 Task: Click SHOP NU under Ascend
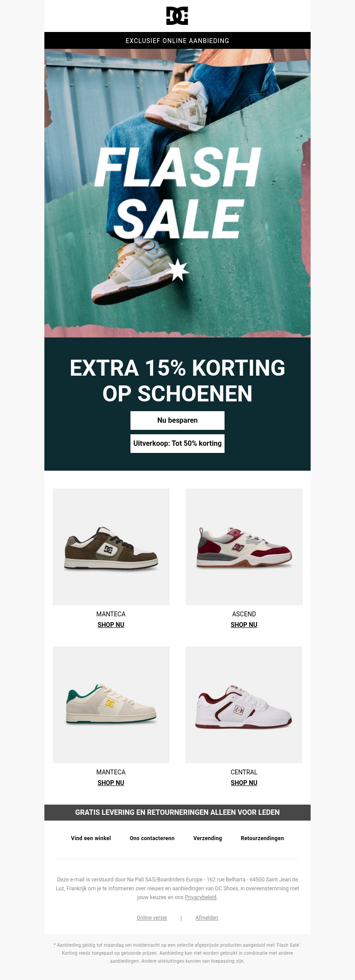click(x=244, y=625)
